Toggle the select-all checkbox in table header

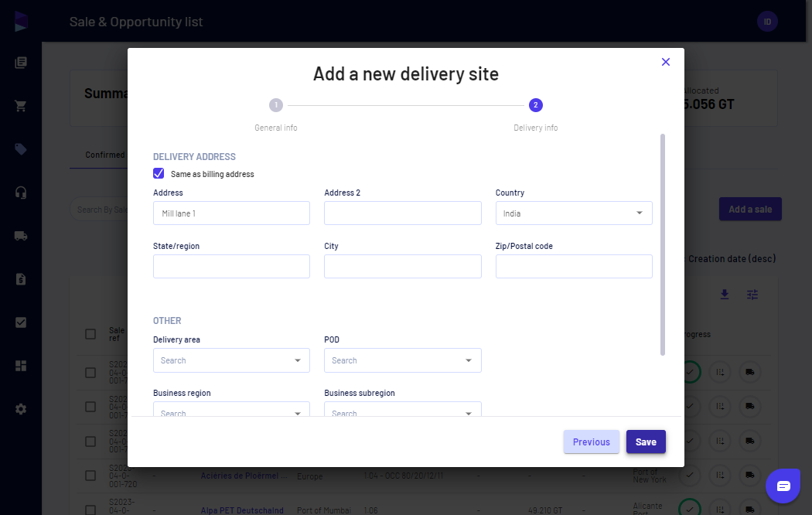coord(90,334)
